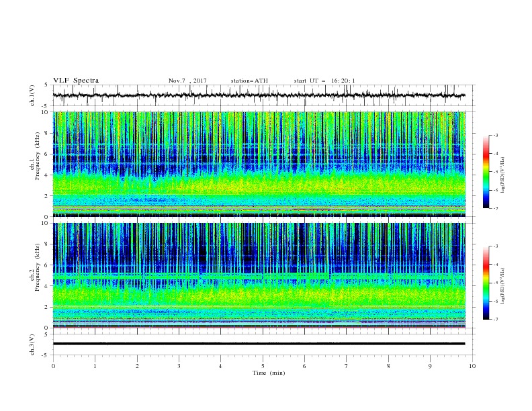Click the ch.2 spectrogram color bar
The image size is (532, 411).
tap(486, 283)
